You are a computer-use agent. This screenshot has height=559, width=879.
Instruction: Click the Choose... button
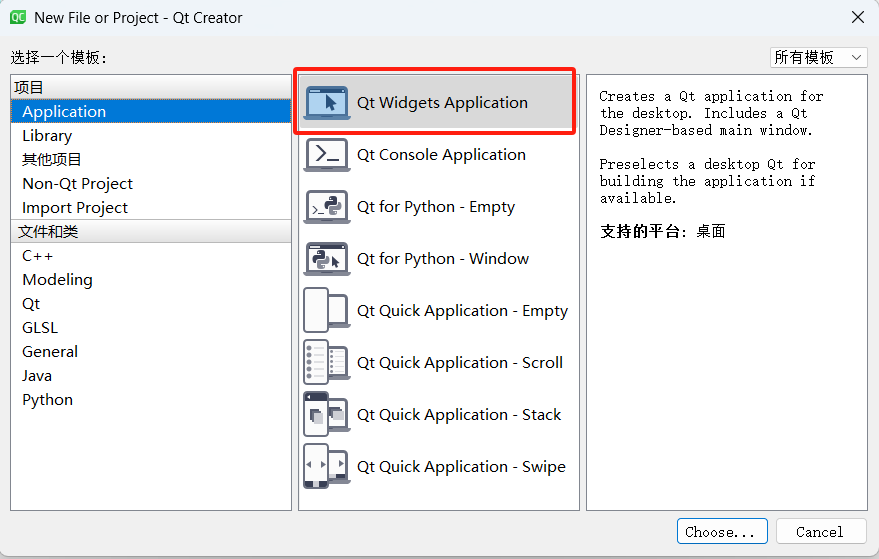pyautogui.click(x=722, y=532)
